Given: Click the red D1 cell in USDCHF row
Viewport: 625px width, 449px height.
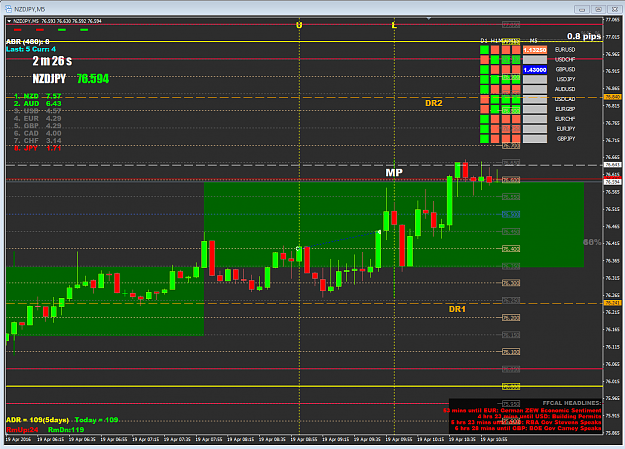Looking at the screenshot, I should click(484, 60).
